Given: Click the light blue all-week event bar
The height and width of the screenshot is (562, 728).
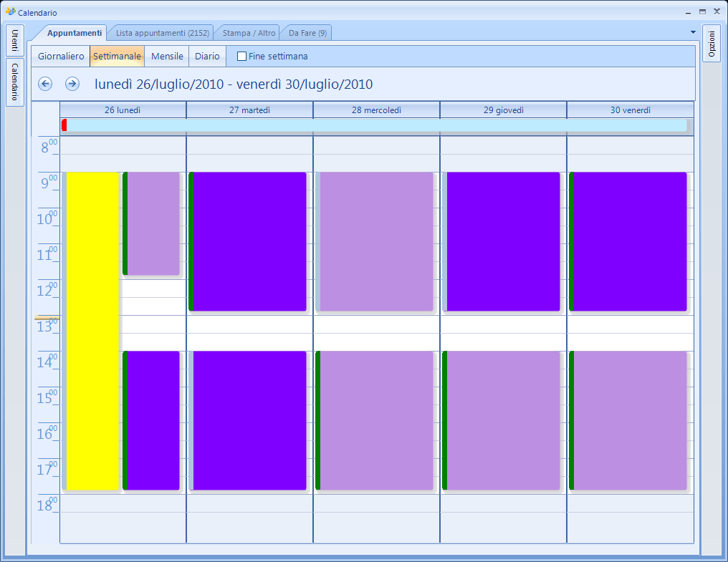Looking at the screenshot, I should tap(374, 125).
